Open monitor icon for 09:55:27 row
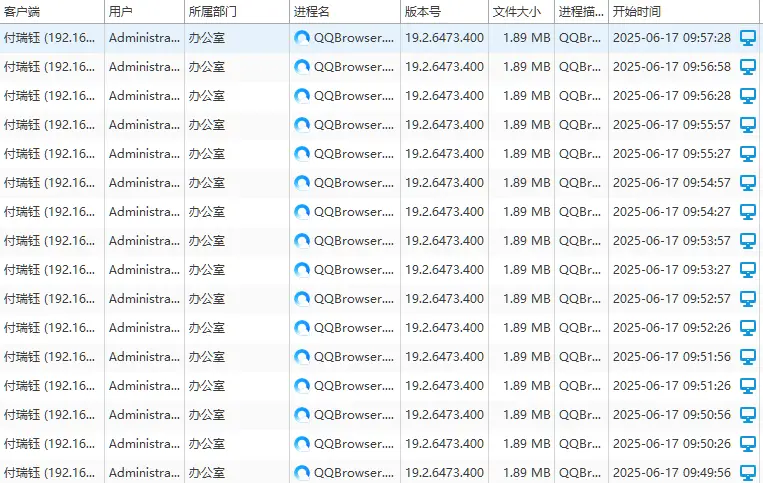The width and height of the screenshot is (763, 483). pyautogui.click(x=747, y=154)
